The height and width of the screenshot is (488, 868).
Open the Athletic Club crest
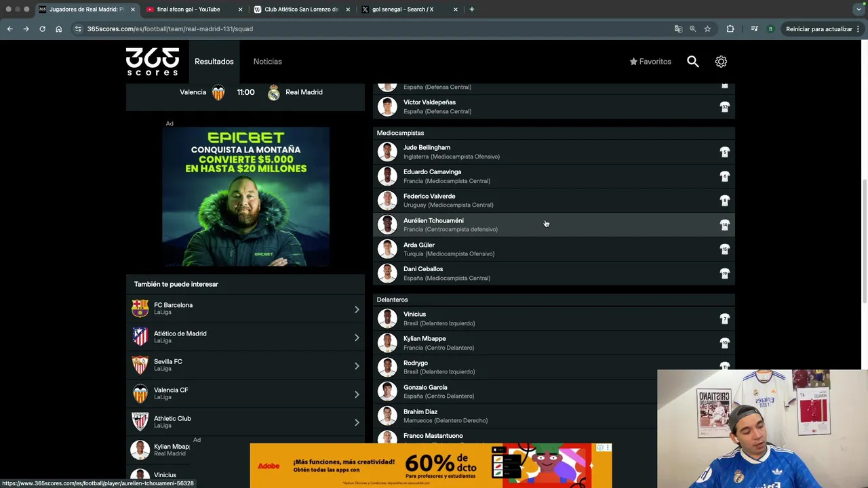coord(140,422)
